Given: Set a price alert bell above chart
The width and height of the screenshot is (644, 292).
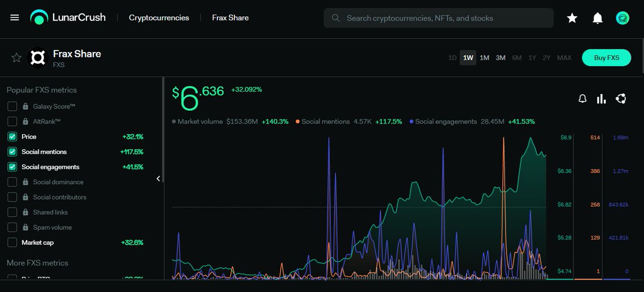Looking at the screenshot, I should coord(582,99).
